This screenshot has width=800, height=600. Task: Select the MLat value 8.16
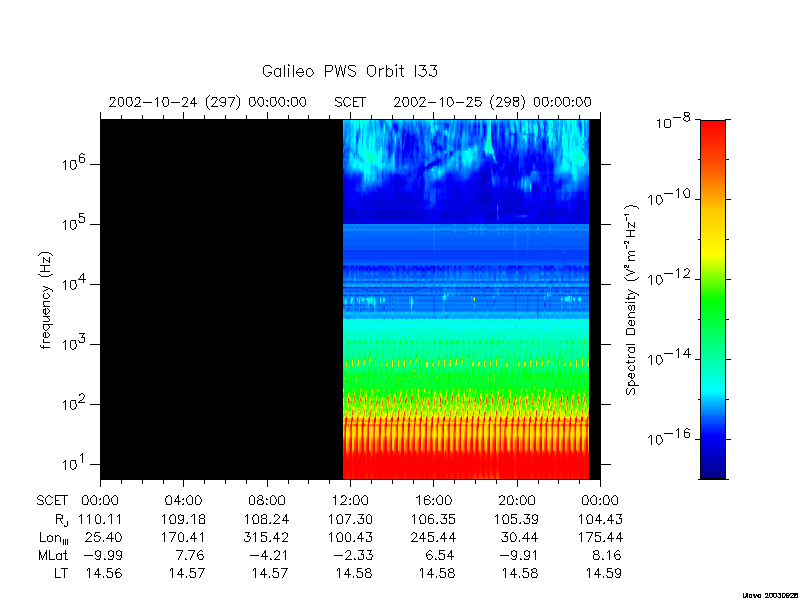point(606,555)
